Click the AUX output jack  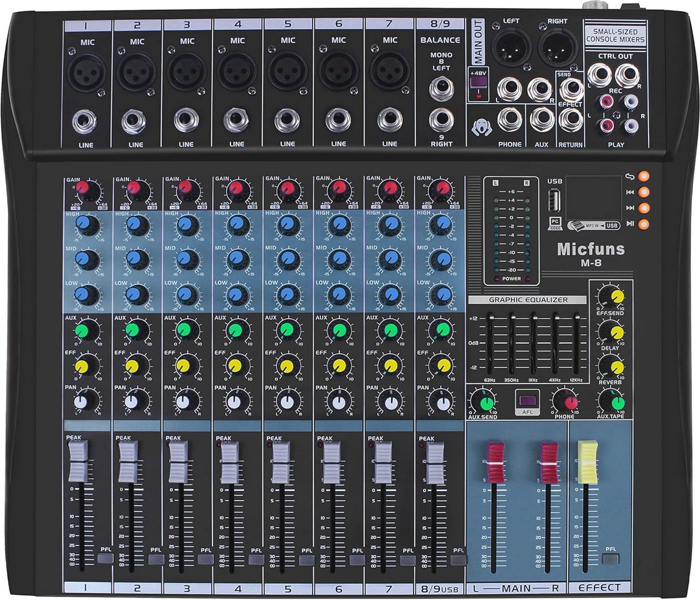[542, 120]
